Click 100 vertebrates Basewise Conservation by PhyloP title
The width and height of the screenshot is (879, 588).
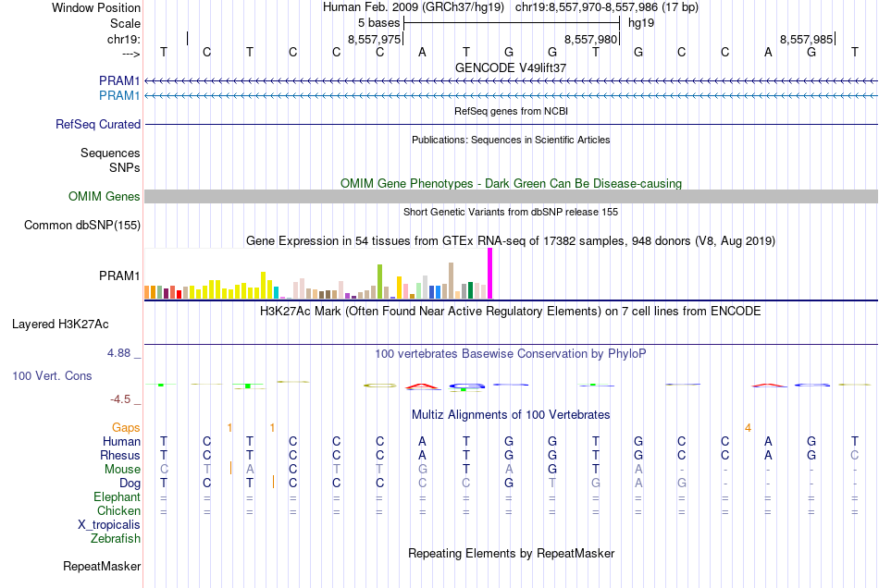[x=511, y=354]
